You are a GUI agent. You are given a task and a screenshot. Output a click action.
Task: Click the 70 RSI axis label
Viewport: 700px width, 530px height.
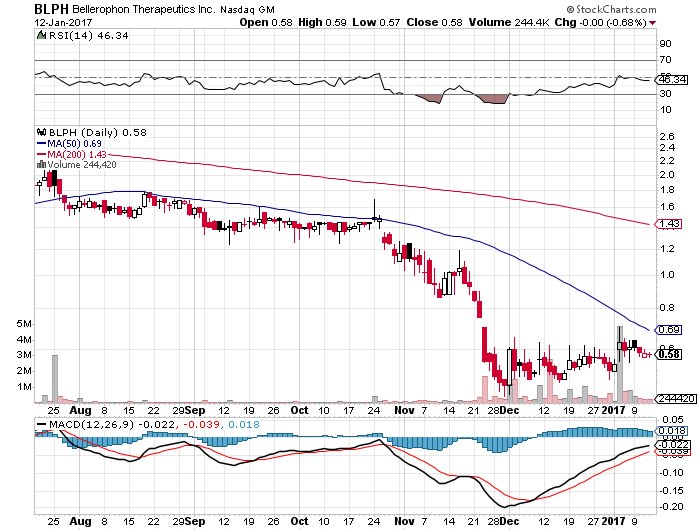665,60
